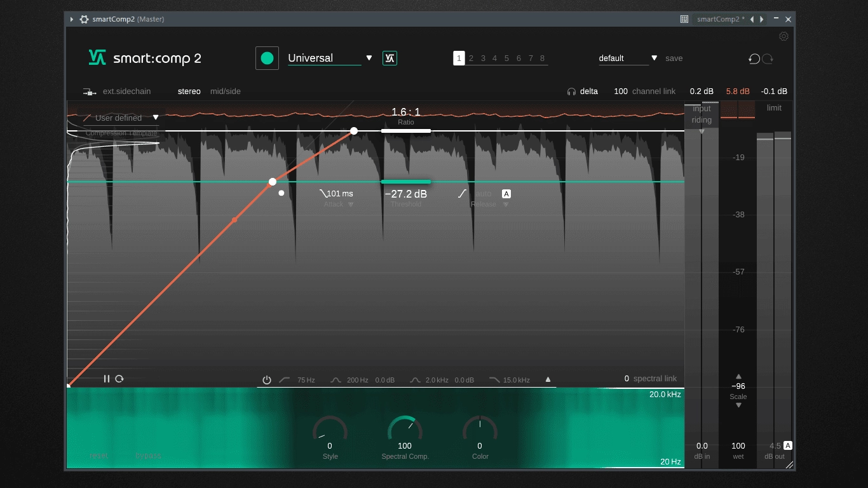Open the plugin settings gear
Viewport: 868px width, 488px height.
click(x=783, y=36)
